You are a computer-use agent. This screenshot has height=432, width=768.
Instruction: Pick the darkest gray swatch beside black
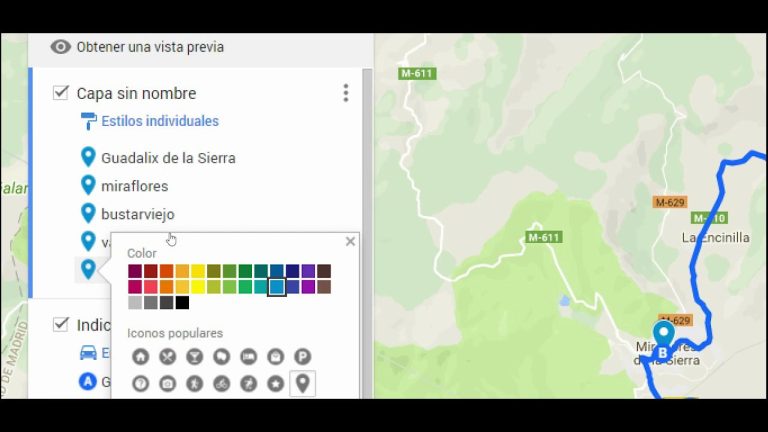pos(167,302)
